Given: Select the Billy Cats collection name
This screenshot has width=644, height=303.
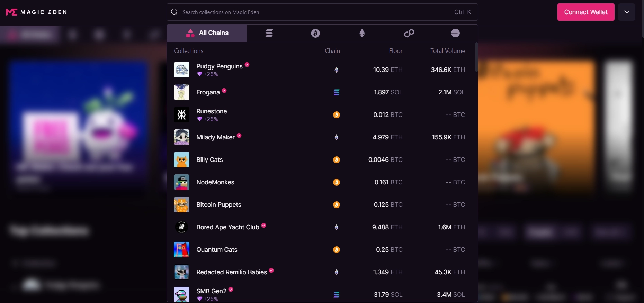Looking at the screenshot, I should point(209,160).
